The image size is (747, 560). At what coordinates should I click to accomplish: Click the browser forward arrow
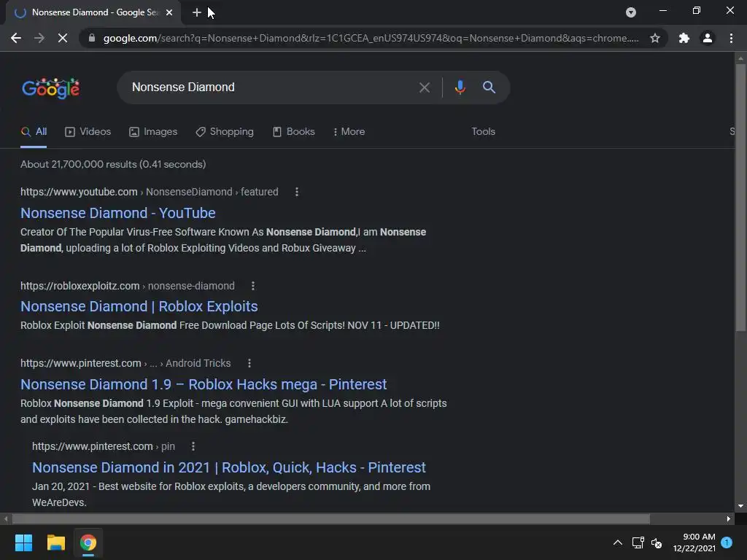coord(39,38)
